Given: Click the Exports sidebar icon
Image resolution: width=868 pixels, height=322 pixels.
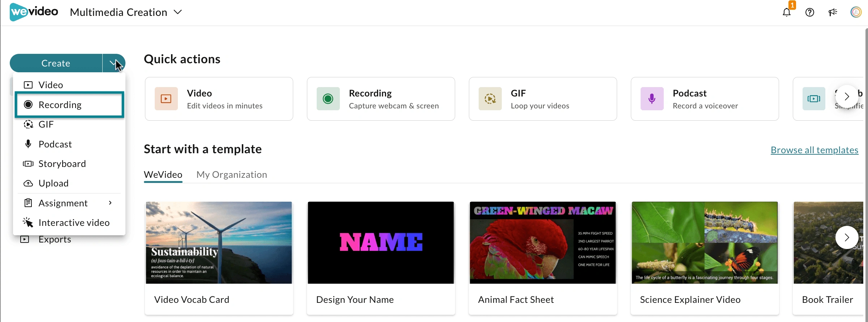Looking at the screenshot, I should [x=25, y=239].
